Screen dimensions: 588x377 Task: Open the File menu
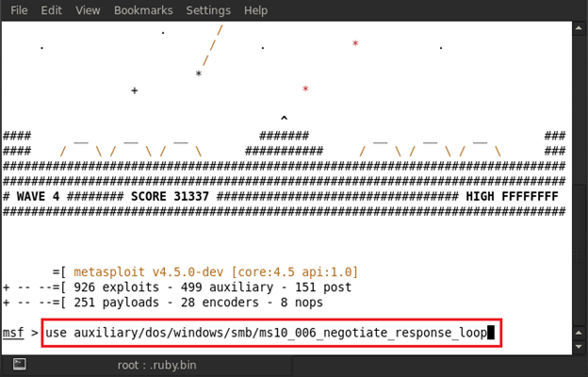(20, 10)
